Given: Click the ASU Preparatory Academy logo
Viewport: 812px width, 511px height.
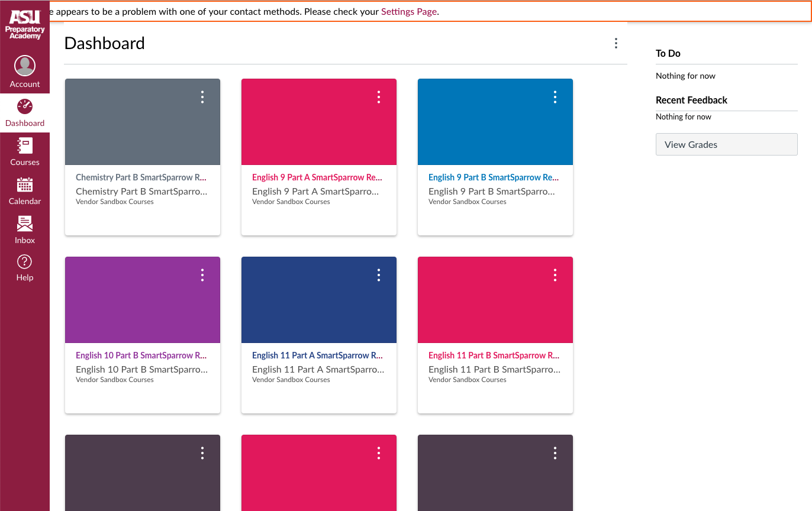Looking at the screenshot, I should (25, 25).
